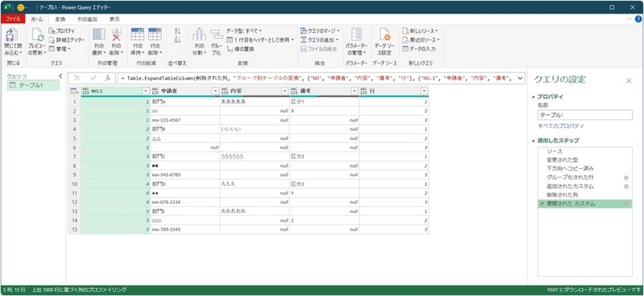Sort descending with the Z-A icon
The height and width of the screenshot is (296, 644).
(x=177, y=40)
